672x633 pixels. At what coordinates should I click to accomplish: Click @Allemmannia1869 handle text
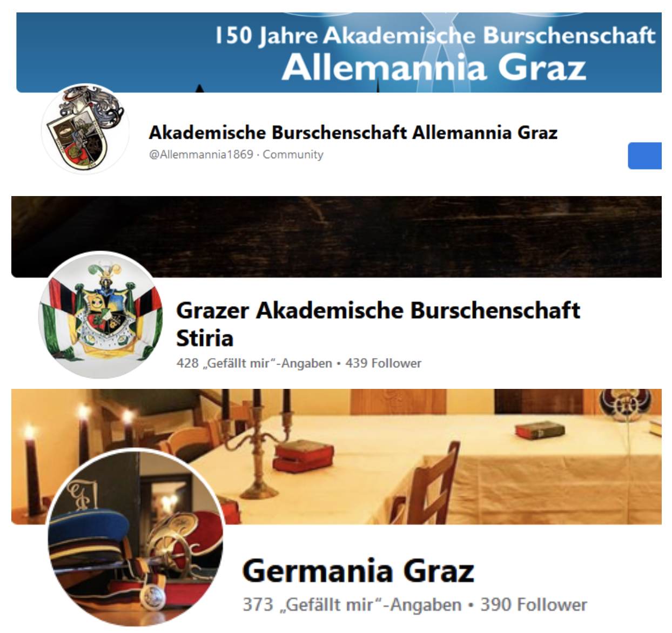[x=201, y=154]
